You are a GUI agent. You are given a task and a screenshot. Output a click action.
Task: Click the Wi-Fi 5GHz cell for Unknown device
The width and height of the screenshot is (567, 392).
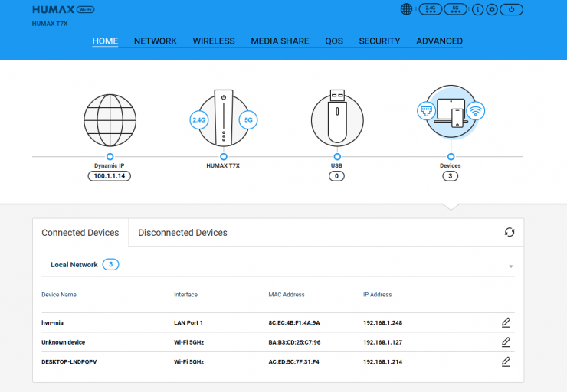pos(188,342)
